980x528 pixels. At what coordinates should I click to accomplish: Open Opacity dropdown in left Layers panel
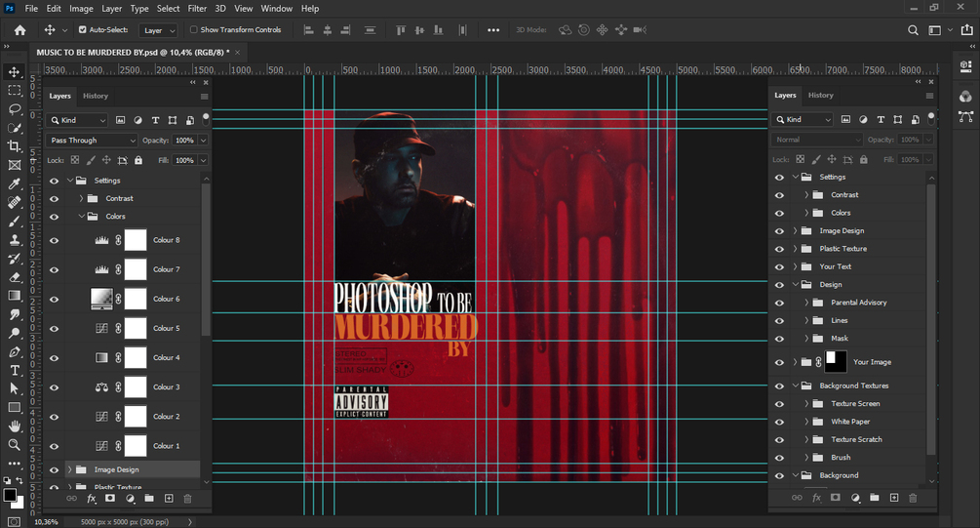point(203,141)
